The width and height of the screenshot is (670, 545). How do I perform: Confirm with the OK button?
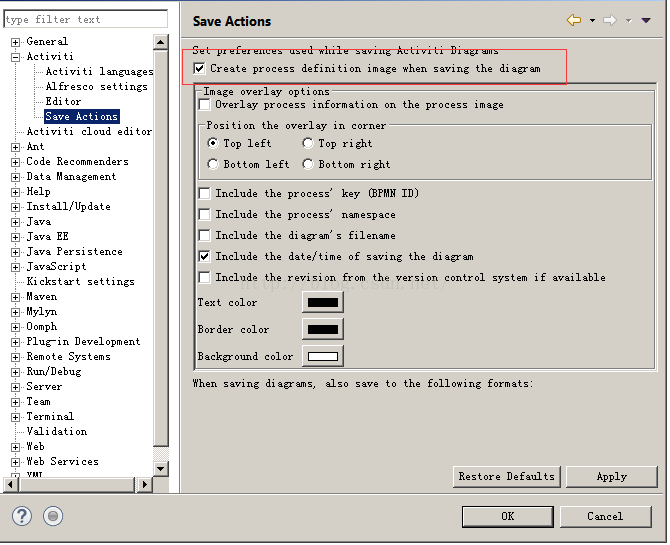point(508,516)
